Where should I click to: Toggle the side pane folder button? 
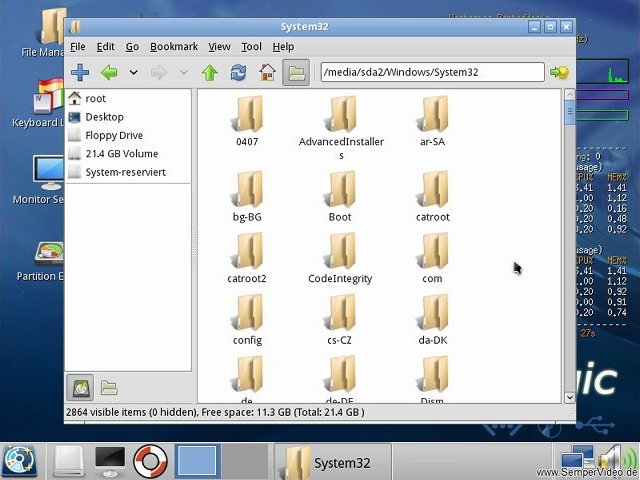pyautogui.click(x=295, y=72)
